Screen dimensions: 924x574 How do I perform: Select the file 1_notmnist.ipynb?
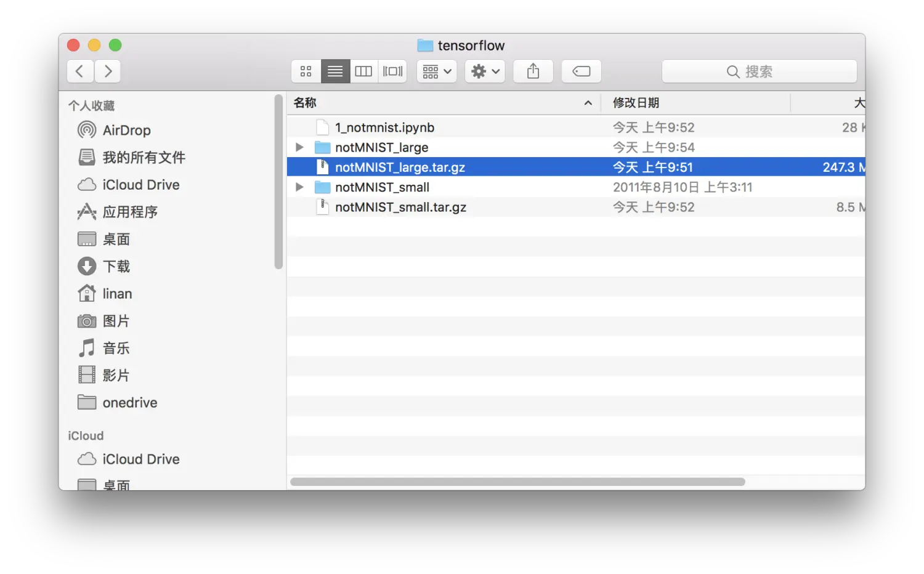click(x=576, y=127)
